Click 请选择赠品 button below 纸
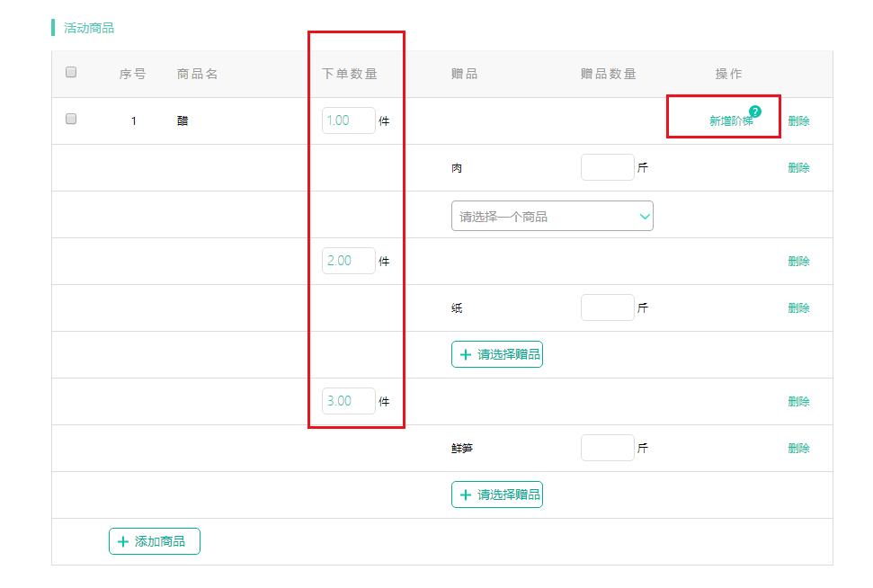 [x=497, y=354]
